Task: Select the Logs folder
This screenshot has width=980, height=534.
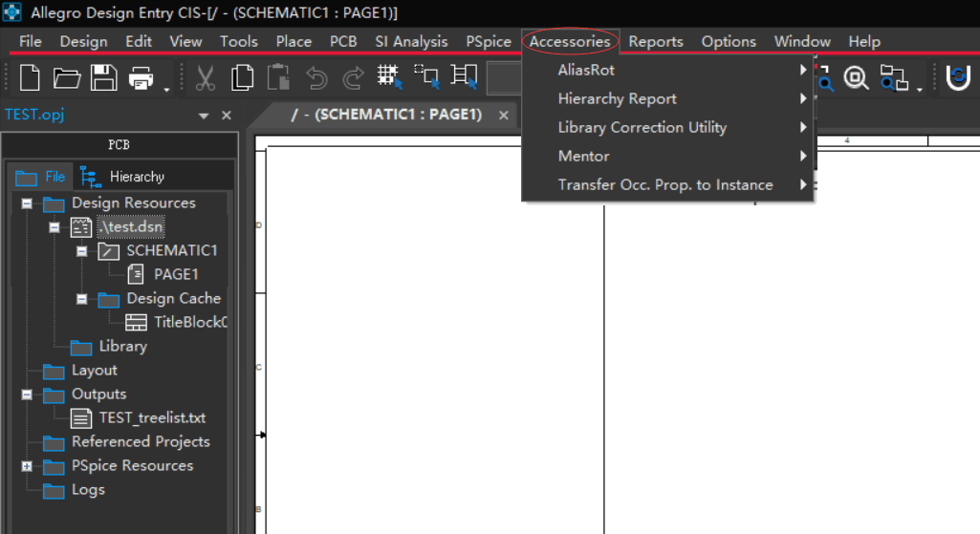Action: pyautogui.click(x=88, y=490)
